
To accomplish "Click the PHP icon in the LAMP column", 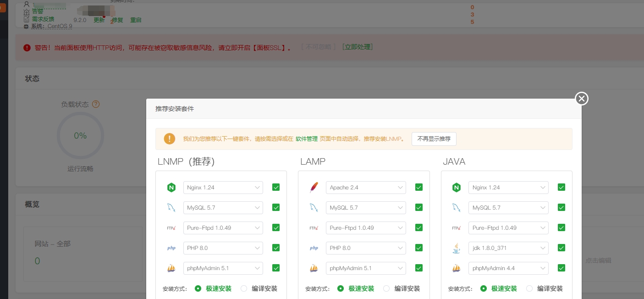I will click(314, 248).
